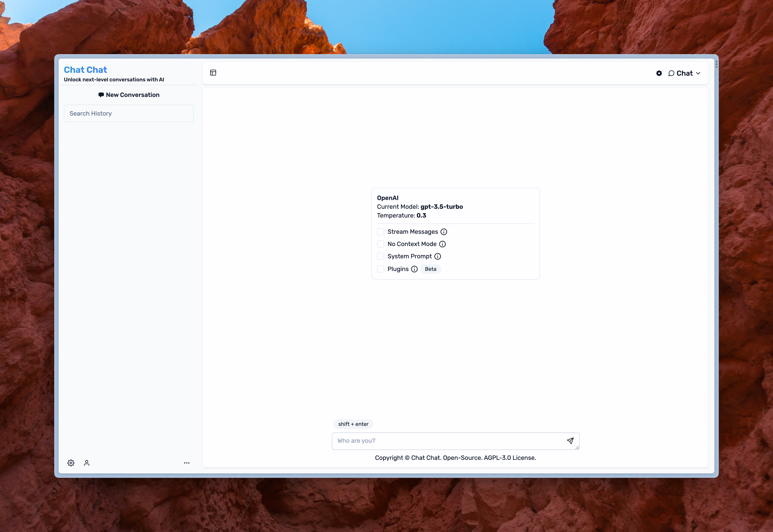The height and width of the screenshot is (532, 773).
Task: Click the top-right settings gear icon
Action: pyautogui.click(x=659, y=73)
